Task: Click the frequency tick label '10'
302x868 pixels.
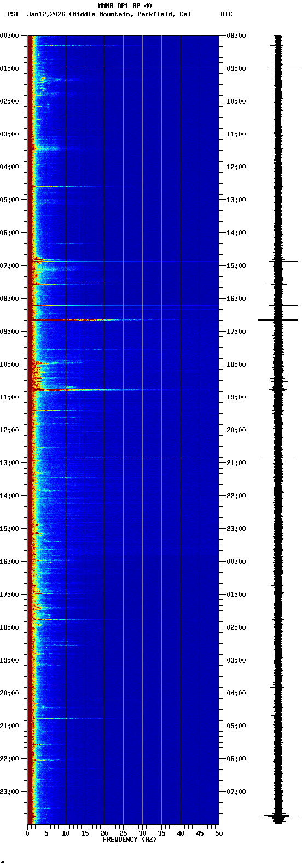Action: point(66,833)
